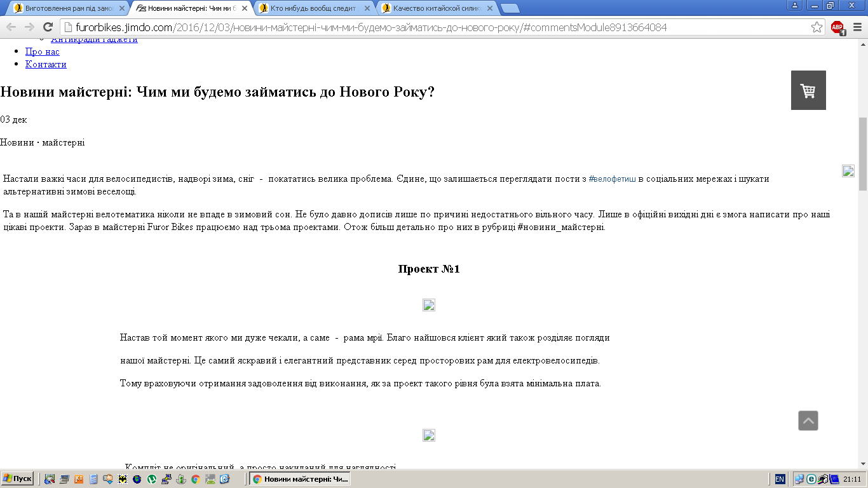The image size is (868, 488).
Task: Click the vertical scrollbar thumb
Action: [x=862, y=152]
